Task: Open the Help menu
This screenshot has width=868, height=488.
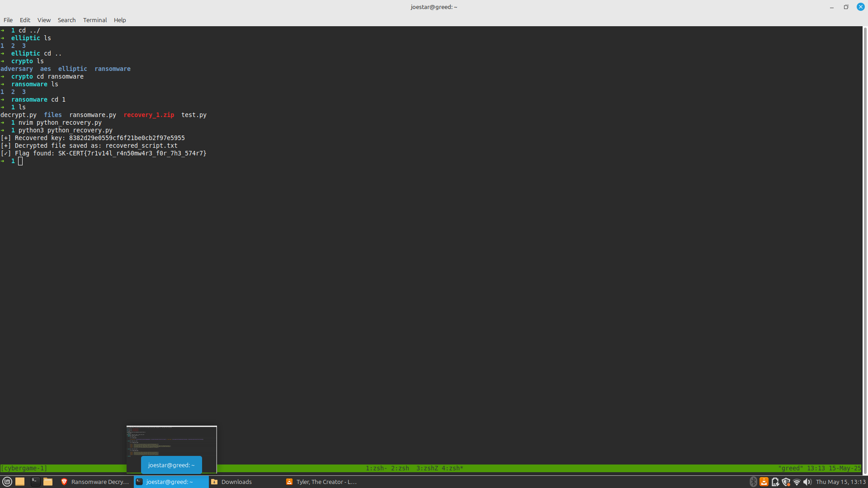Action: pyautogui.click(x=120, y=20)
